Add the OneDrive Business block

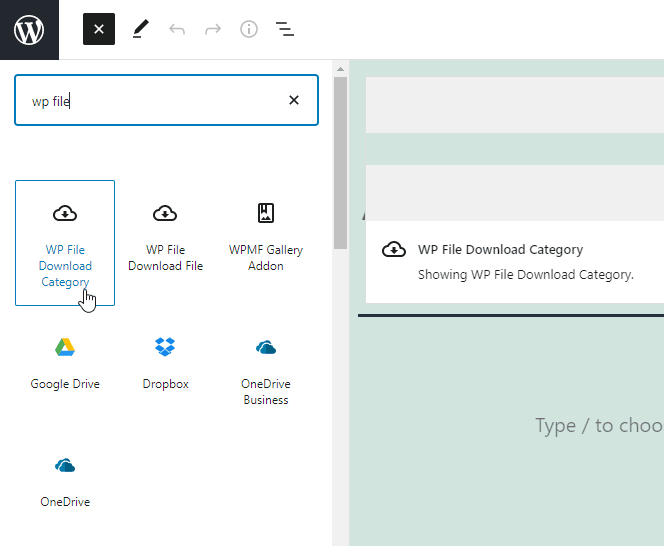(265, 370)
